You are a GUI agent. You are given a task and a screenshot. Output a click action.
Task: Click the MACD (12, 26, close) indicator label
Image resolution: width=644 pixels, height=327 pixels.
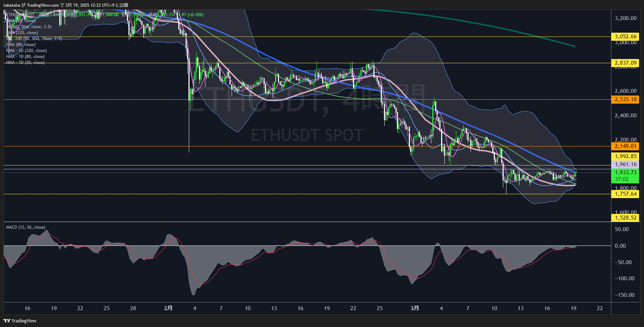tap(26, 227)
